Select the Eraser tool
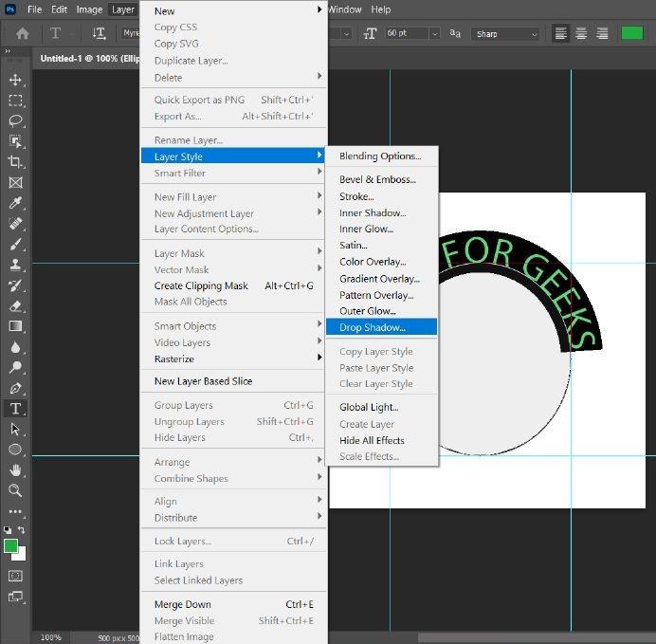 (15, 306)
